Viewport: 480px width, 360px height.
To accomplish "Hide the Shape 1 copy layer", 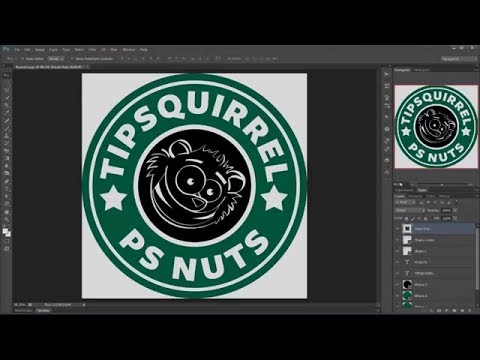I will (397, 240).
